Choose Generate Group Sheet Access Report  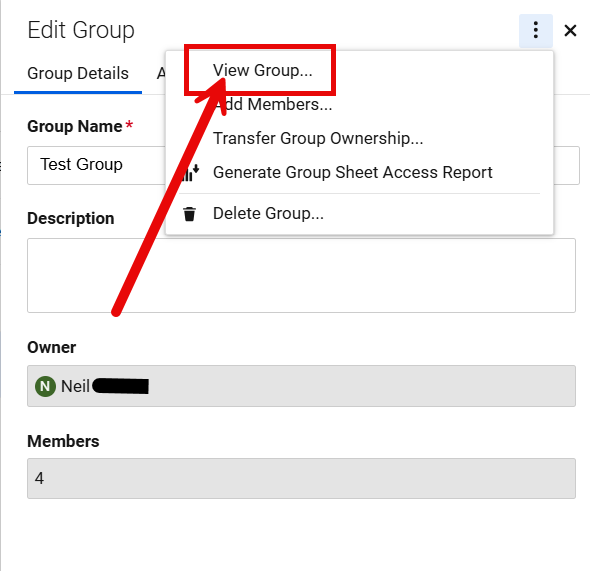tap(353, 173)
